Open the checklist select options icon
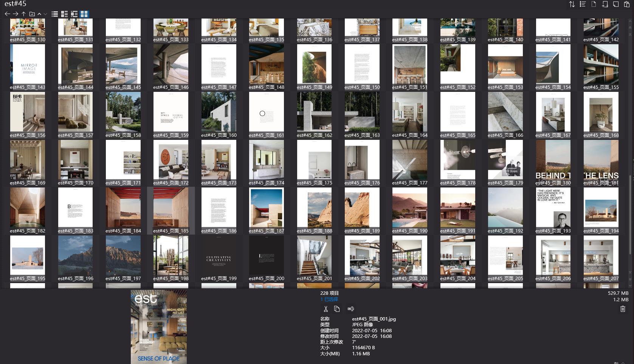This screenshot has width=634, height=364. [583, 4]
